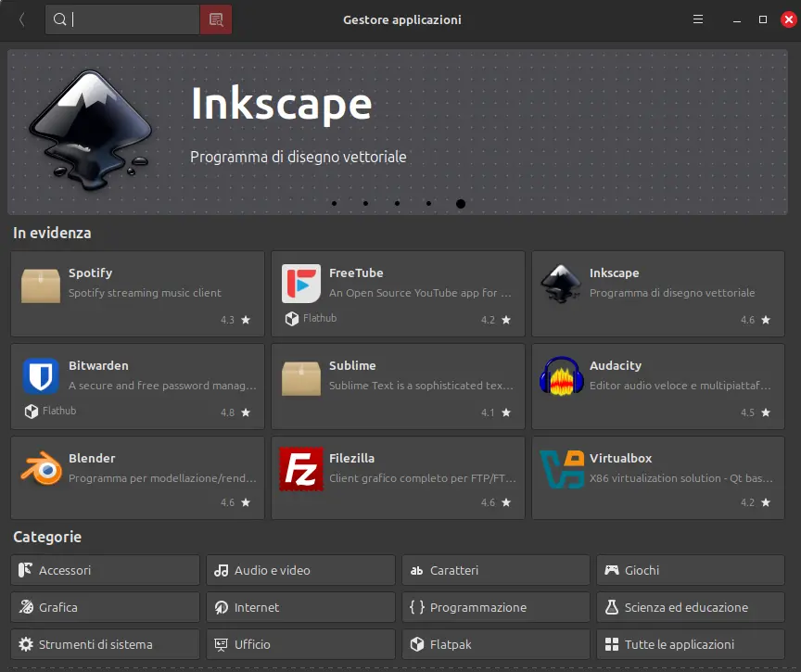Viewport: 801px width, 672px height.
Task: Click the FreeTube app icon
Action: point(301,284)
